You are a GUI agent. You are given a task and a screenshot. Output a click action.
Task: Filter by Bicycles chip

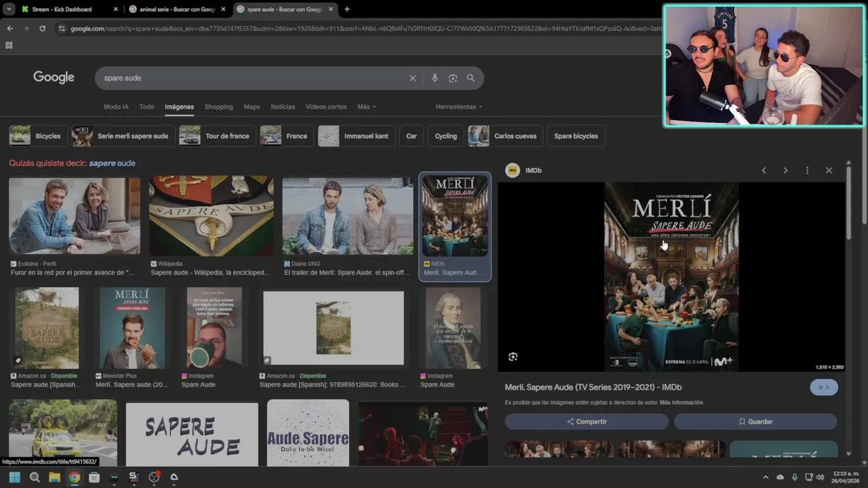click(x=38, y=136)
